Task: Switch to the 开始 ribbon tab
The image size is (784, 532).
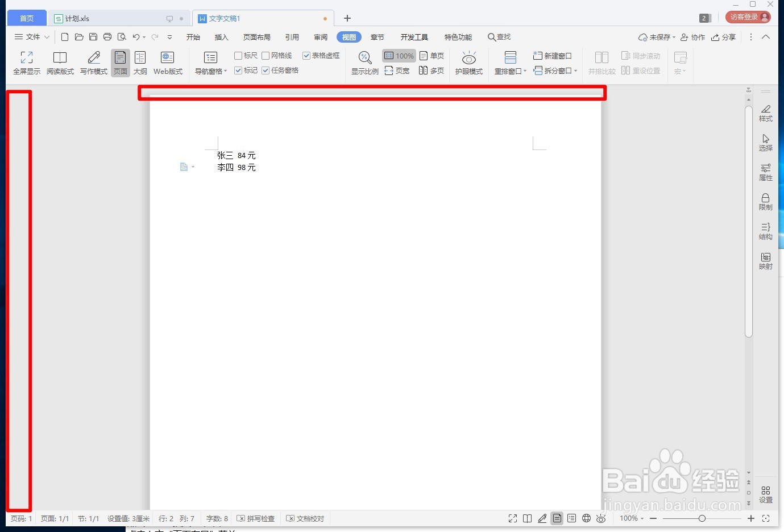Action: 193,37
